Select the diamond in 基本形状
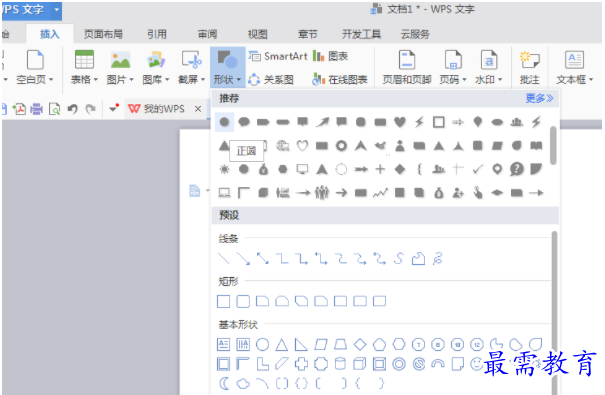This screenshot has height=395, width=605. (x=360, y=344)
